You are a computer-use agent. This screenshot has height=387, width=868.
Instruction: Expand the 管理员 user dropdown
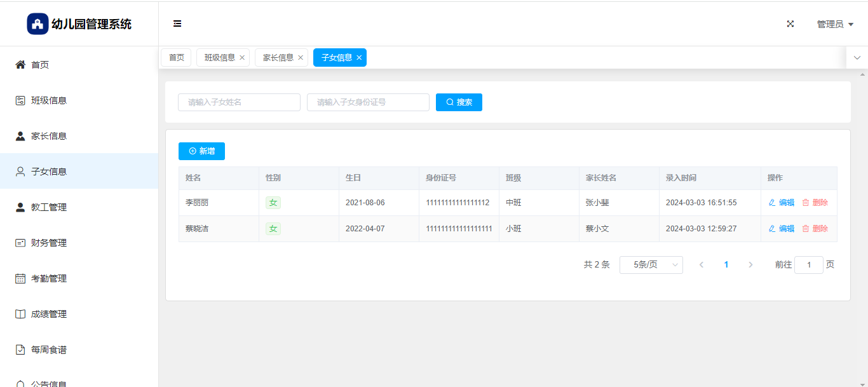point(834,24)
